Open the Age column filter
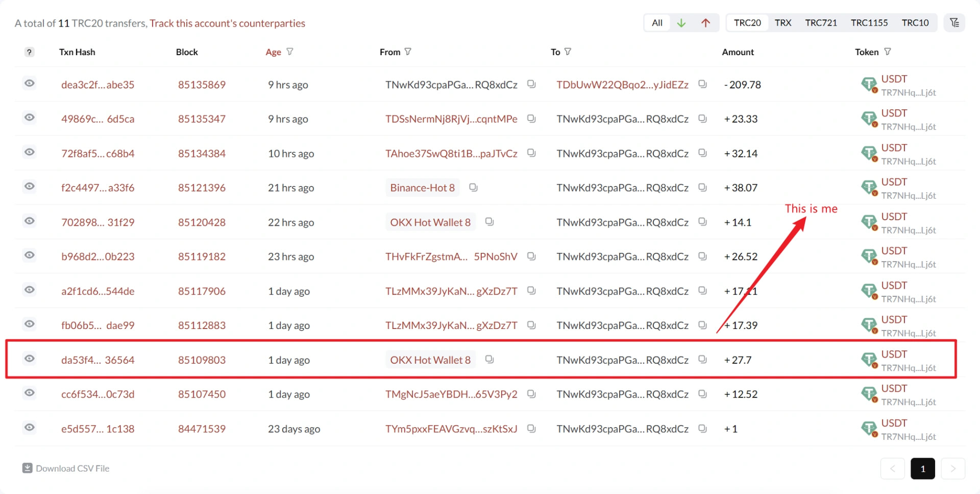The height and width of the screenshot is (494, 980). (x=290, y=52)
